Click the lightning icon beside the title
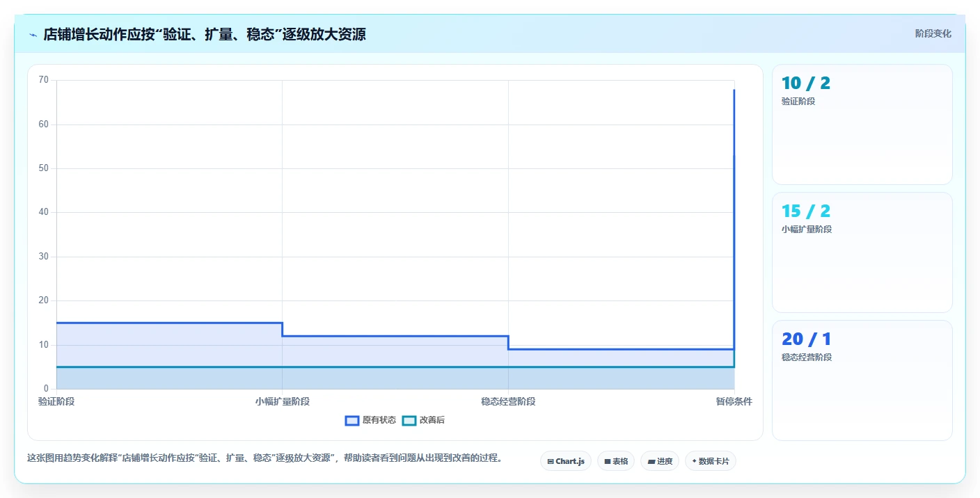Screen dimensions: 980x498 click(x=33, y=34)
